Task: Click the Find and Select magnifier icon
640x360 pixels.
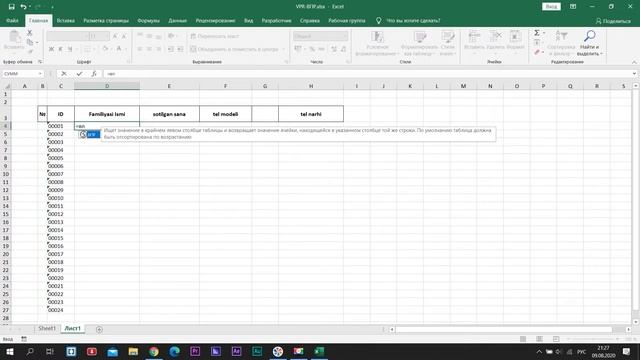Action: tap(589, 36)
